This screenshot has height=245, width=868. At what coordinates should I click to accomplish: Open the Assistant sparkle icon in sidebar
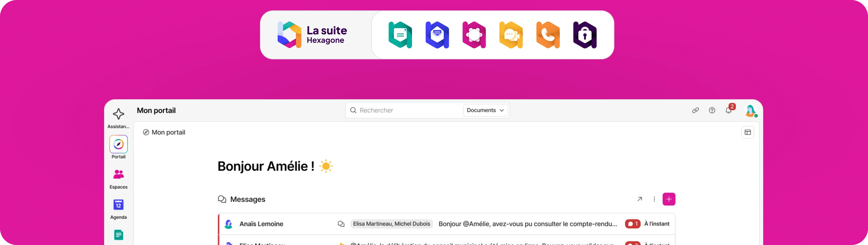click(118, 114)
